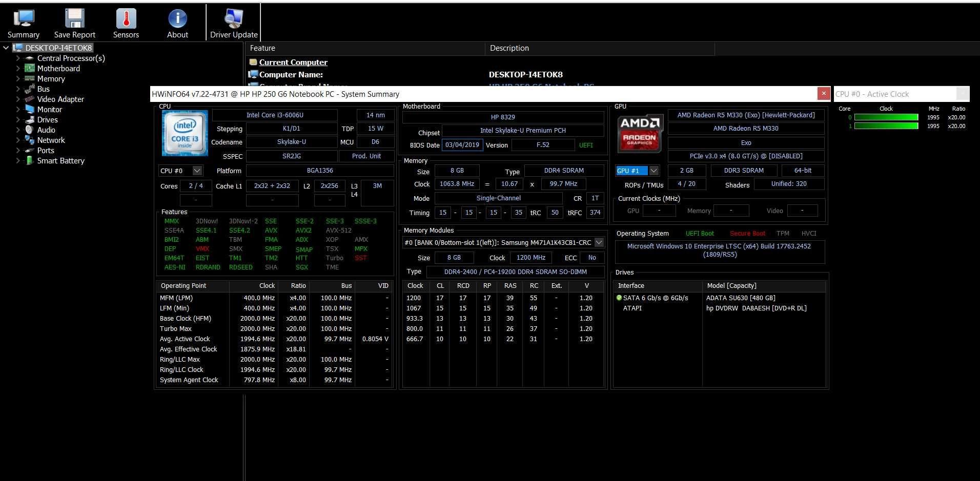
Task: Click the Memory module tree icon
Action: [x=30, y=78]
